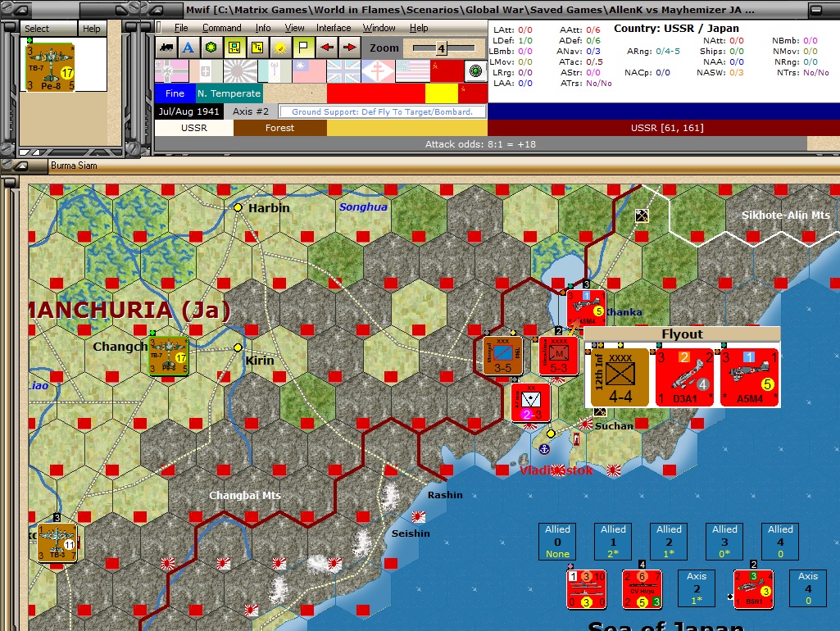This screenshot has width=840, height=631.
Task: Click the TB-7 Pe-8 unit thumbnail in the Select panel
Action: tap(50, 67)
